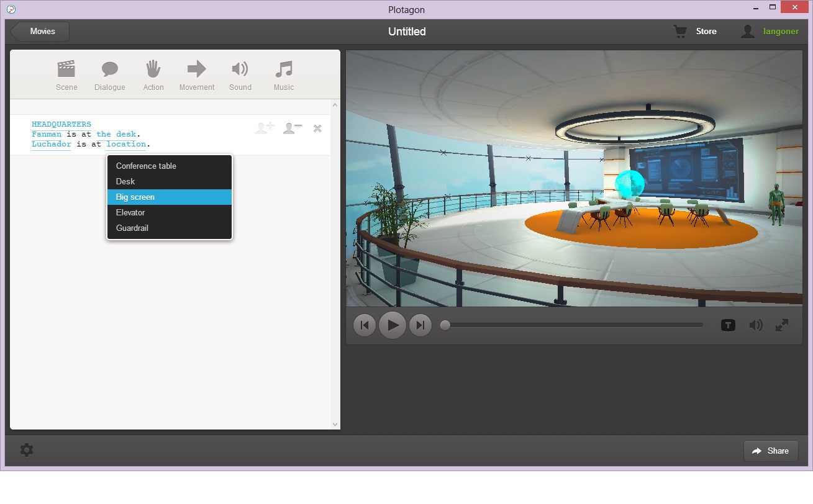Image resolution: width=813 pixels, height=504 pixels.
Task: Minimize the Plotagon window
Action: [x=755, y=7]
